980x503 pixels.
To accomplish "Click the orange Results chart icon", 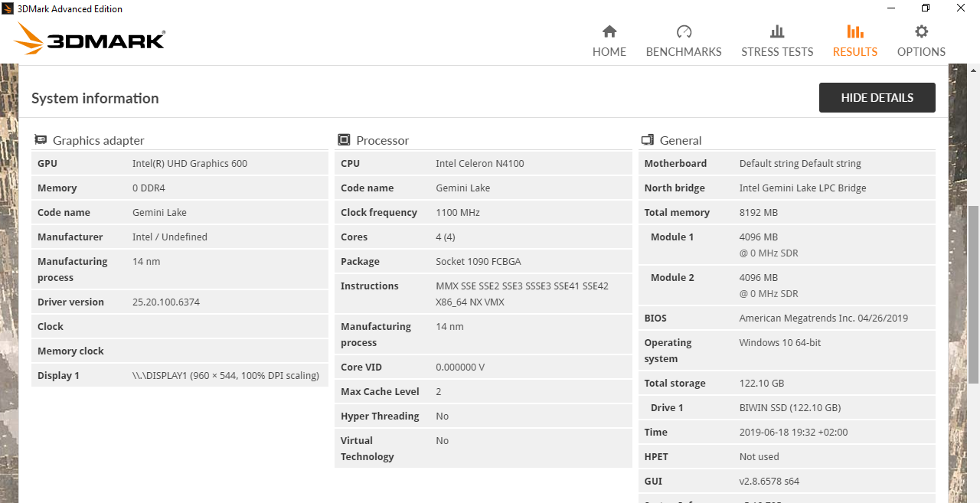I will [855, 31].
